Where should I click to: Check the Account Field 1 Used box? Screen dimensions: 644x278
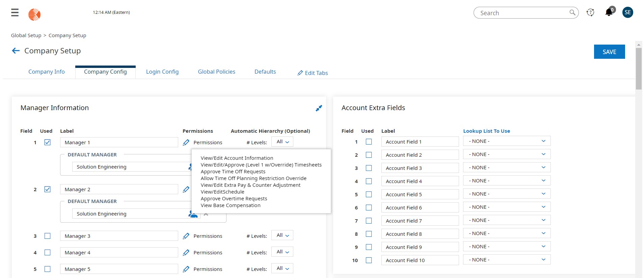[369, 142]
